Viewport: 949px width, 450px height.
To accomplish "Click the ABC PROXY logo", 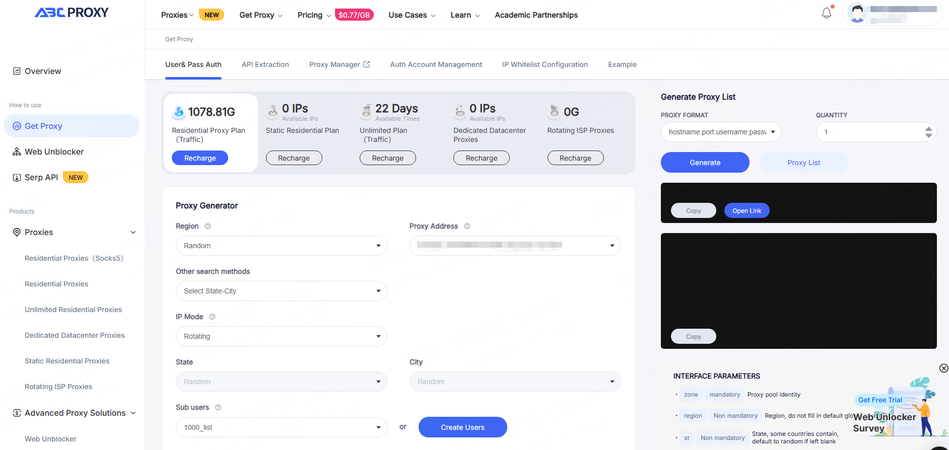I will pyautogui.click(x=71, y=13).
